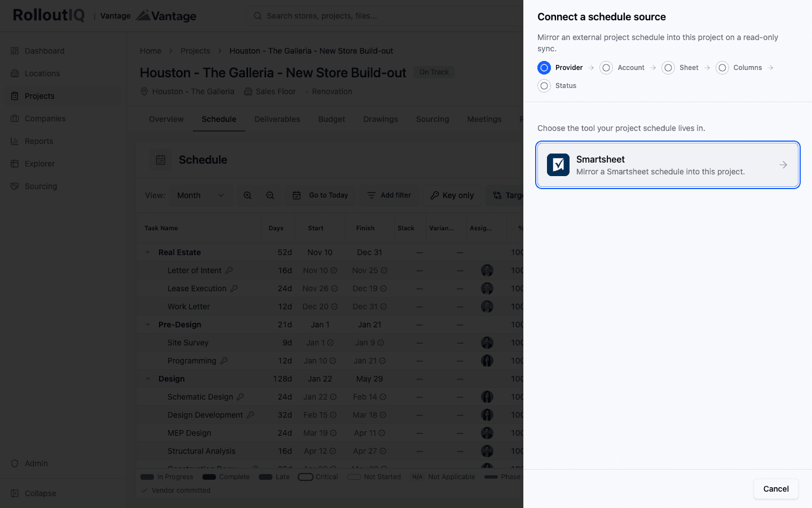Toggle the Key only filter

[x=452, y=195]
